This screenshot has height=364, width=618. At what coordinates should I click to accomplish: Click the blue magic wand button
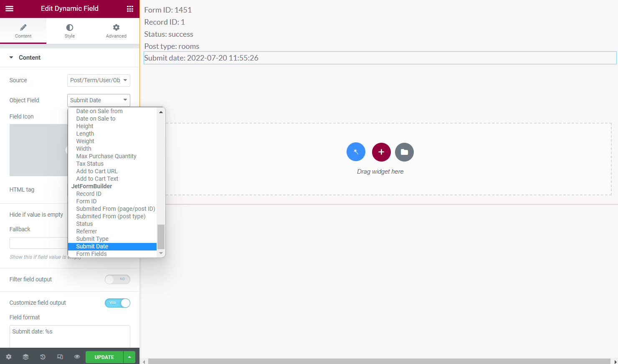coord(356,152)
